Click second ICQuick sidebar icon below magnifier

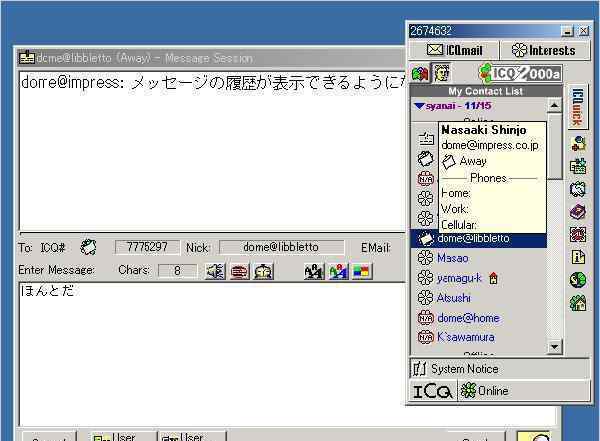click(x=578, y=167)
